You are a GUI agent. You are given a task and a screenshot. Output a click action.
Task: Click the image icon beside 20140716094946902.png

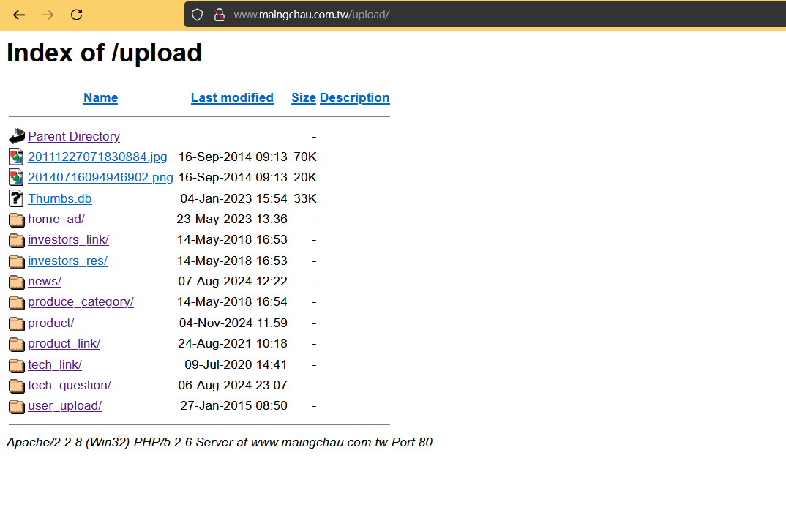coord(16,178)
